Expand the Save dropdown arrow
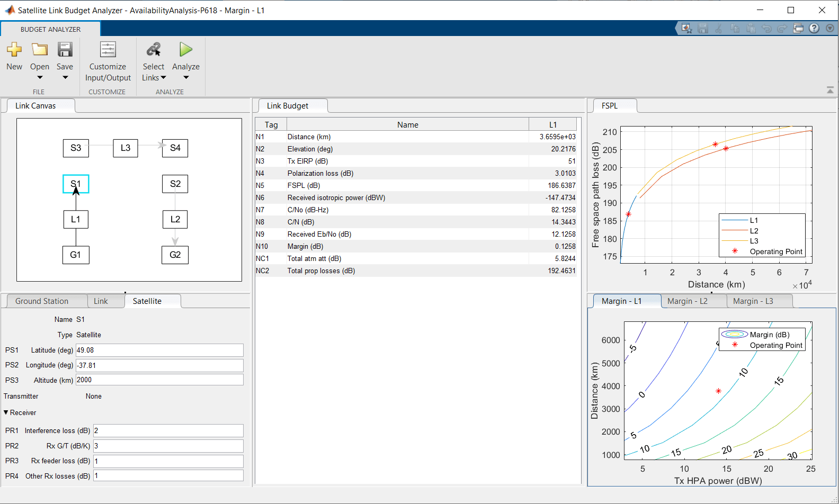The width and height of the screenshot is (839, 504). pyautogui.click(x=65, y=78)
